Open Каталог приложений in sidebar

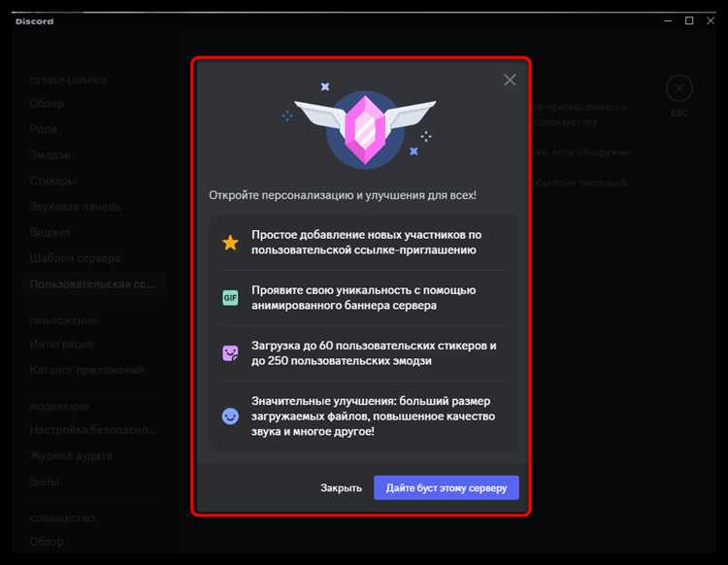(x=86, y=370)
